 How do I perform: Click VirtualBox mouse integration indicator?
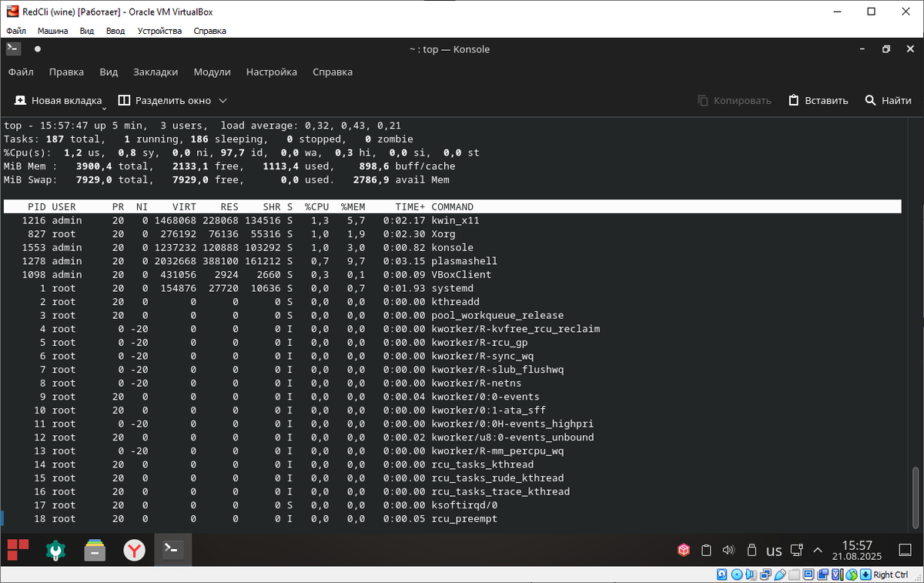pos(852,575)
